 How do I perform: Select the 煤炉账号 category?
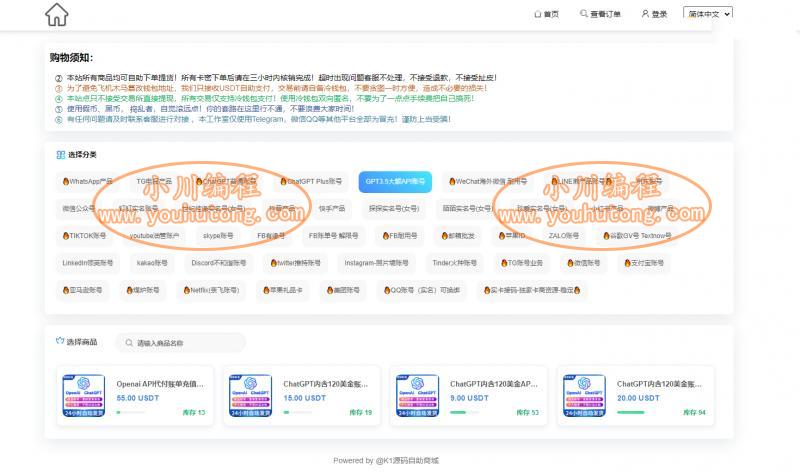pyautogui.click(x=143, y=290)
